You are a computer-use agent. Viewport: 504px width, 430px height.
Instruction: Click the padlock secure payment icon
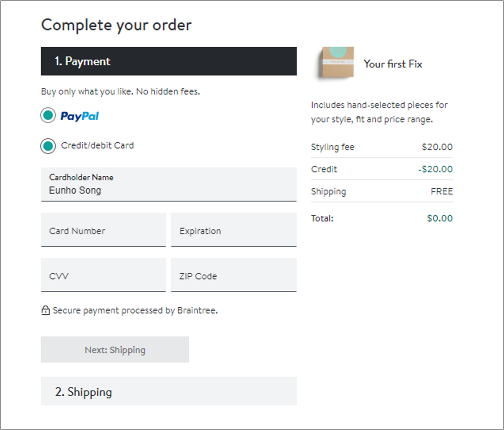click(45, 310)
